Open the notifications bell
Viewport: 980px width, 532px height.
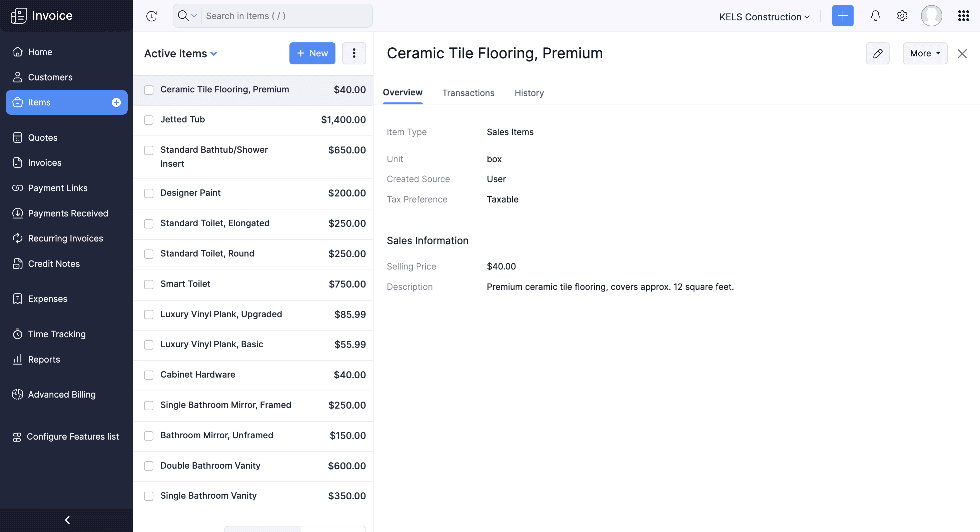(x=875, y=16)
